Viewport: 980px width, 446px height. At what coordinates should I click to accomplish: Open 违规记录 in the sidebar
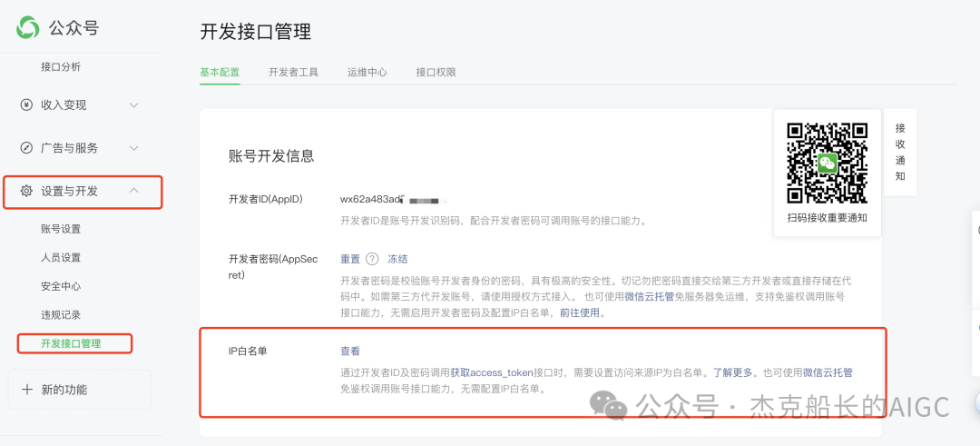pyautogui.click(x=61, y=314)
